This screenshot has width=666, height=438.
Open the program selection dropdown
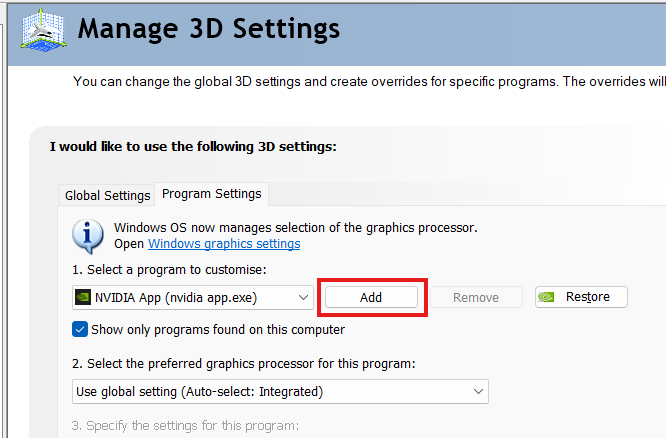(x=194, y=297)
